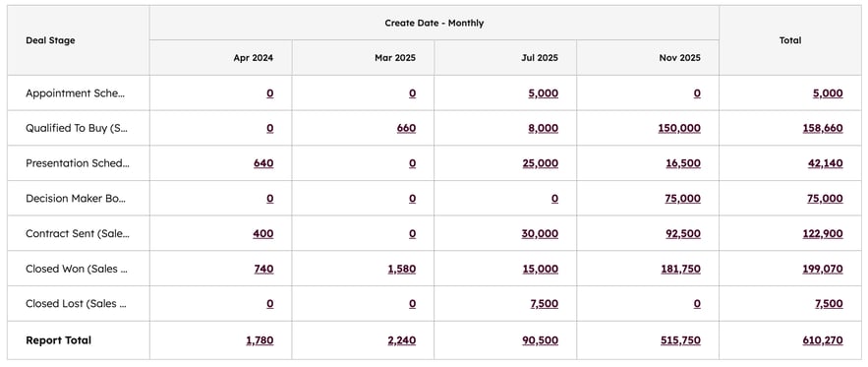
Task: Select the Presentation Sched... row label
Action: point(78,163)
